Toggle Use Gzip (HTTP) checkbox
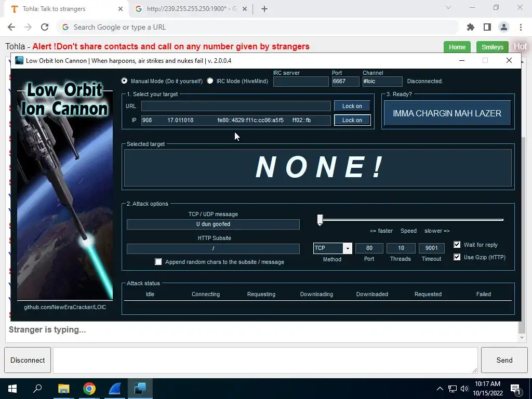The image size is (532, 399). pyautogui.click(x=457, y=257)
